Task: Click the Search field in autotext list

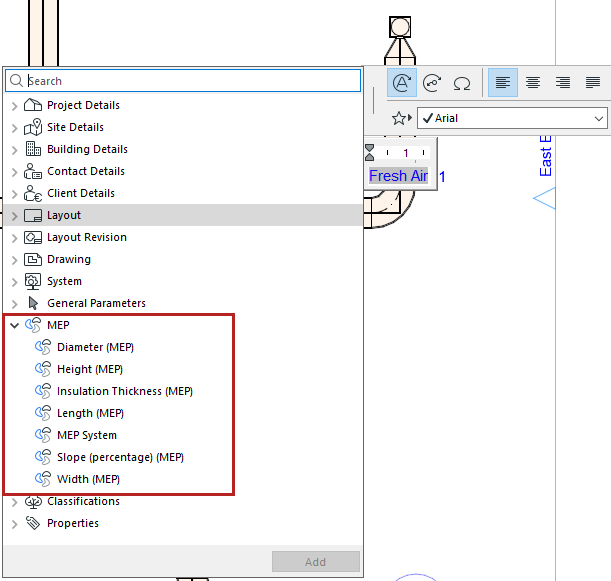Action: click(183, 81)
